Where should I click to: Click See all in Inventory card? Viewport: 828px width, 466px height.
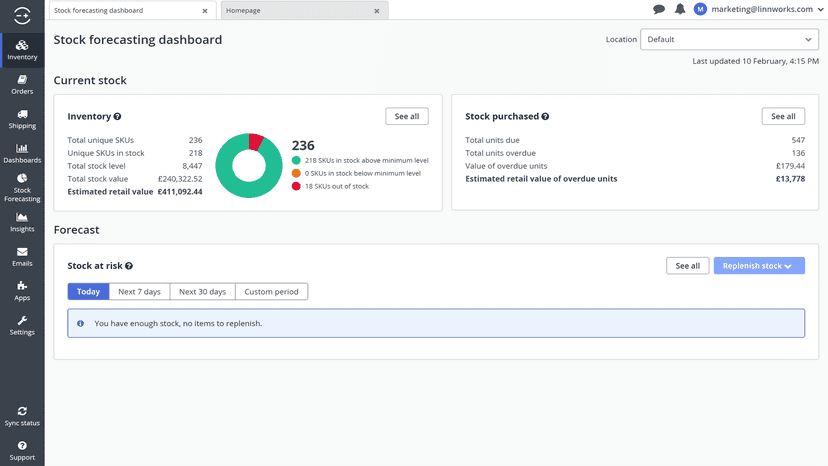tap(407, 116)
